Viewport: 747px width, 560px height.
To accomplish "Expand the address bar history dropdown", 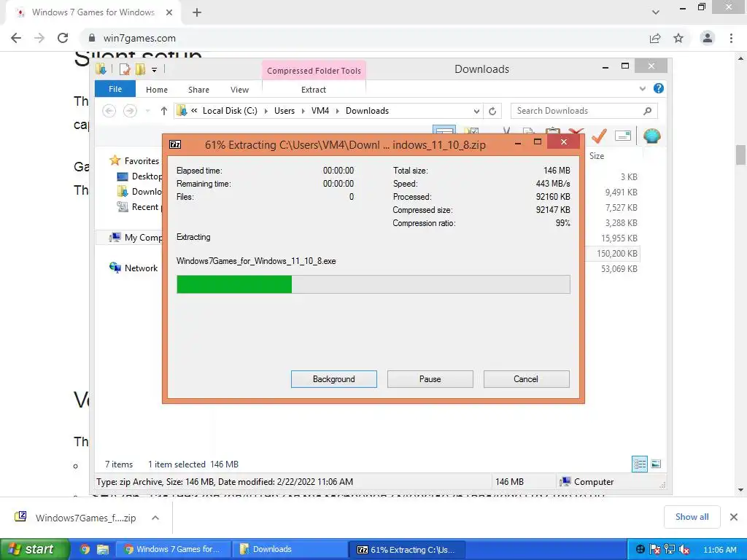I will click(476, 111).
